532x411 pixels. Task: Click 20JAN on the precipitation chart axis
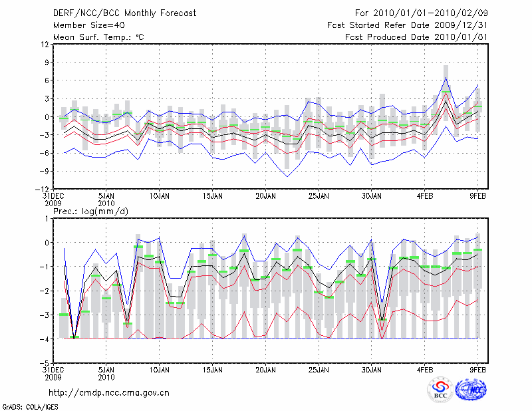pyautogui.click(x=265, y=369)
